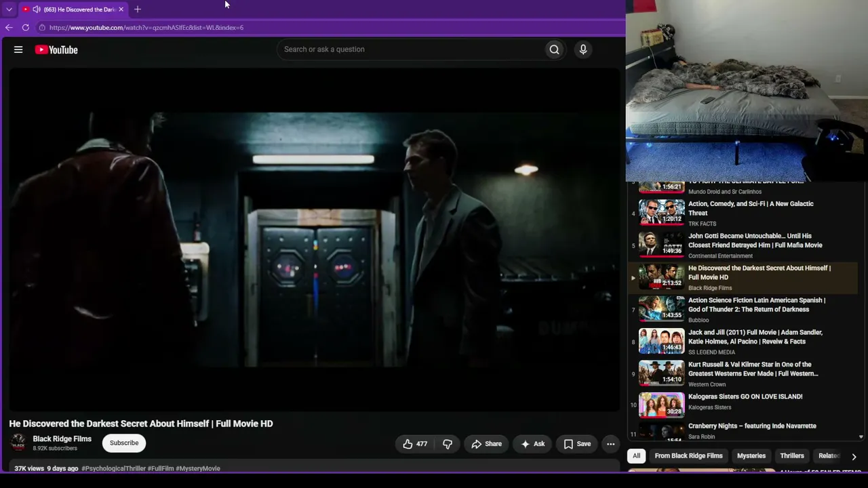Click the playlist scrollbar down arrow

coord(861,437)
